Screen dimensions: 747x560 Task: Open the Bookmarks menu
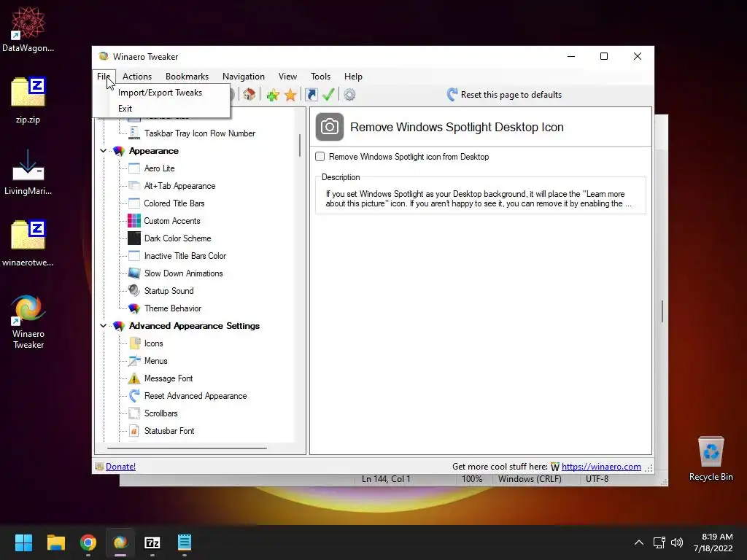tap(187, 77)
